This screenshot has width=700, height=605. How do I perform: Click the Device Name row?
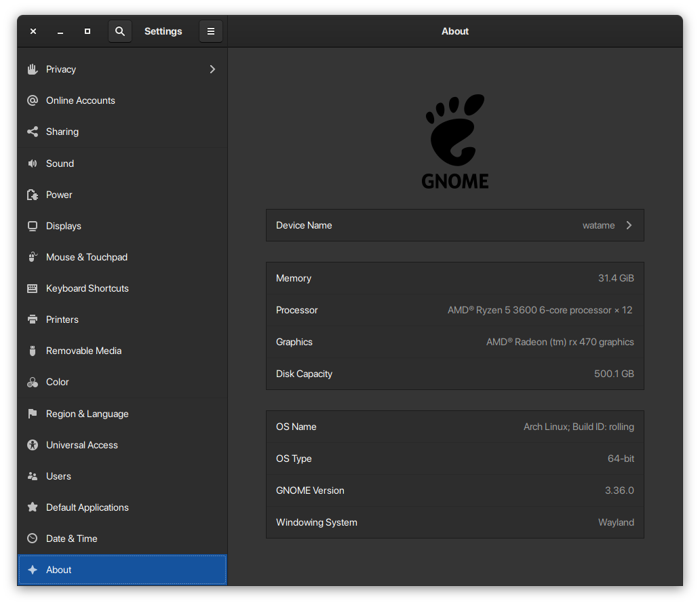tap(455, 225)
